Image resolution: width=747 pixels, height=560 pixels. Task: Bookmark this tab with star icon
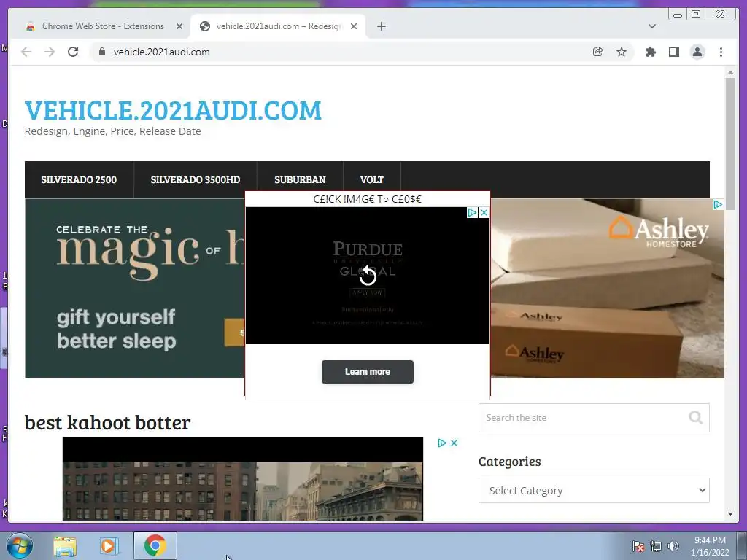pos(622,52)
